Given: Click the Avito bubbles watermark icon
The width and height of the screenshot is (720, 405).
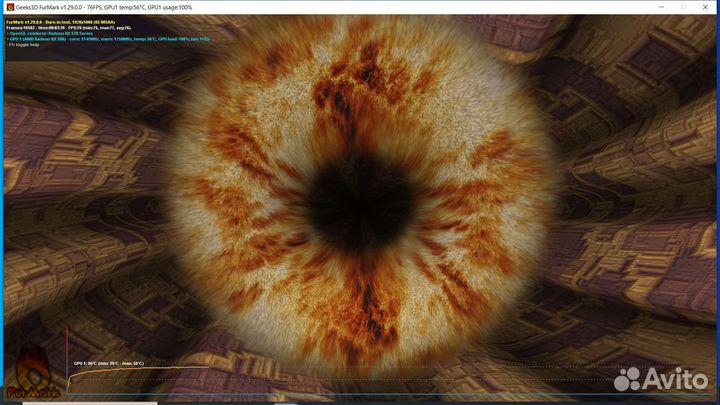Looking at the screenshot, I should pyautogui.click(x=632, y=378).
